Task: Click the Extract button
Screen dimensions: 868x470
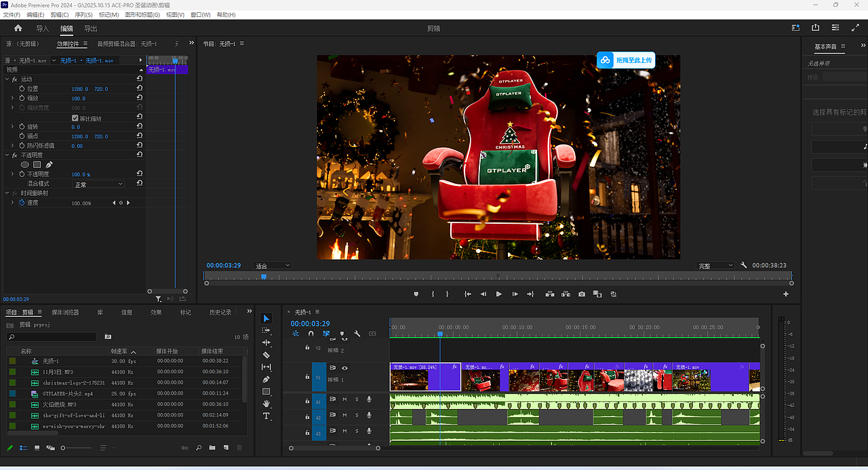Action: (x=566, y=294)
